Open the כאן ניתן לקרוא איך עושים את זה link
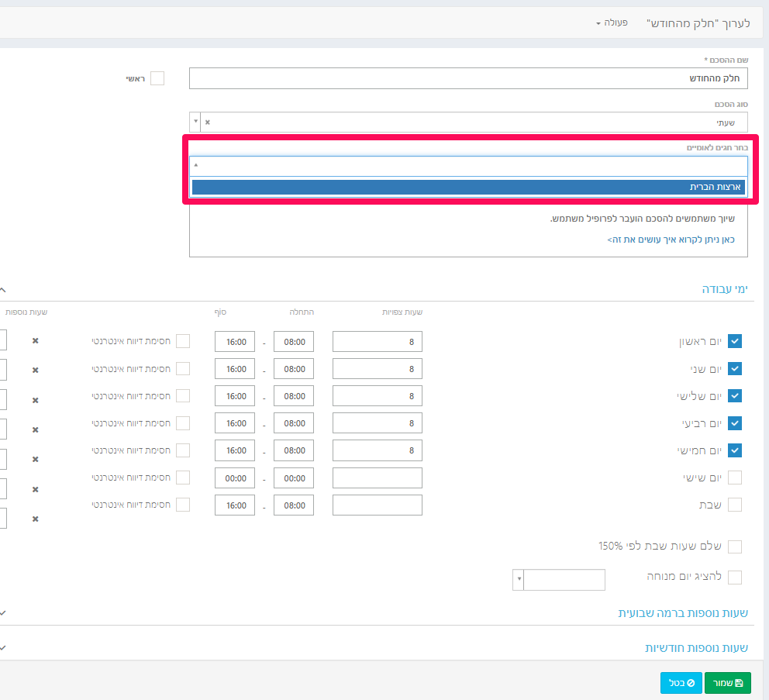Viewport: 769px width, 700px height. point(671,240)
